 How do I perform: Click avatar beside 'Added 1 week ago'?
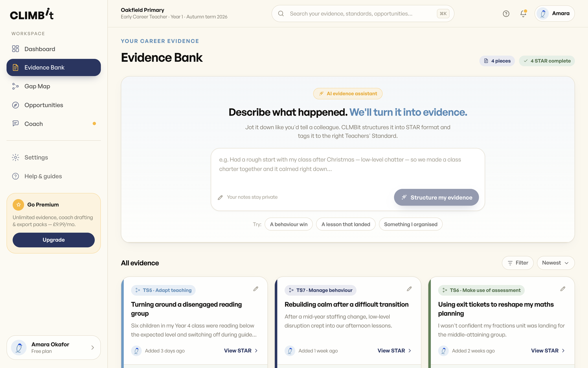tap(290, 351)
